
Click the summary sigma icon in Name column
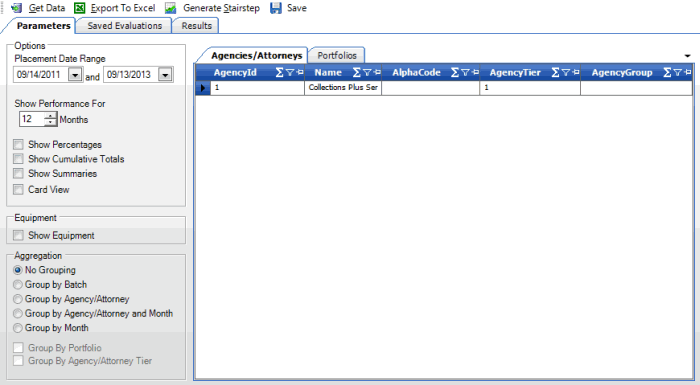[357, 72]
